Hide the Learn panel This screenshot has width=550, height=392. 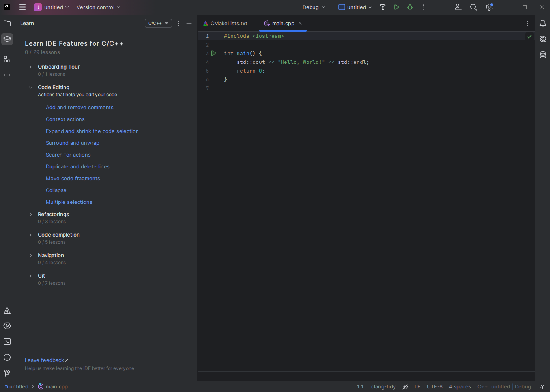[x=189, y=23]
